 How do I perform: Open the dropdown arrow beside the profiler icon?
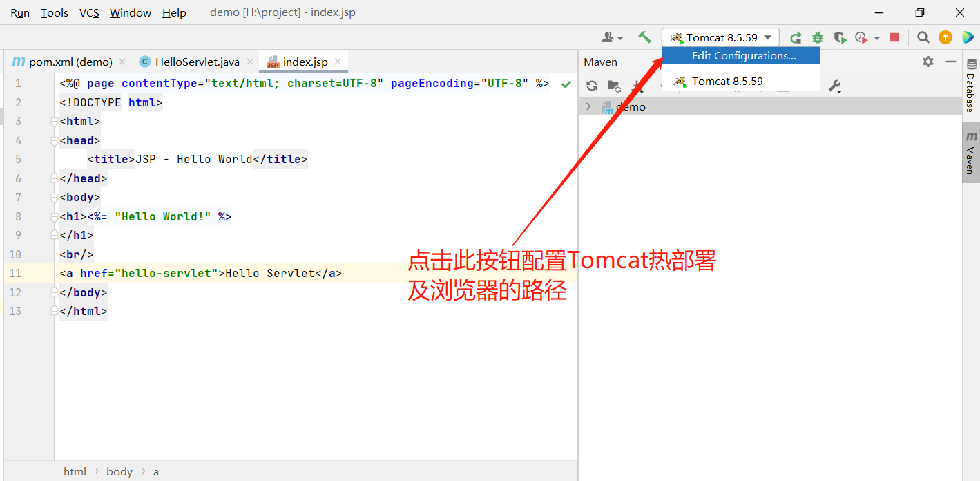877,38
